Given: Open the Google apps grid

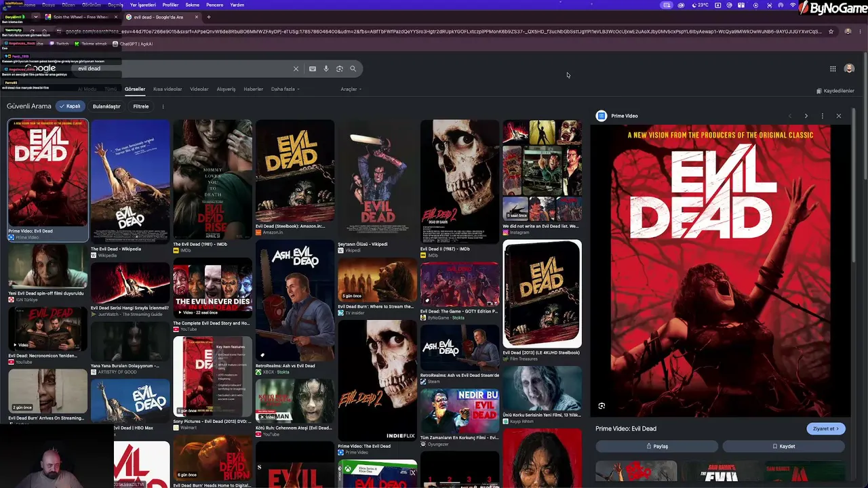Looking at the screenshot, I should tap(833, 68).
